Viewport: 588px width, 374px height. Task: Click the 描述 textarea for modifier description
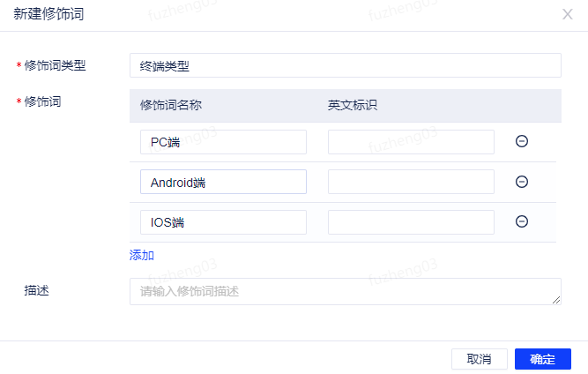[x=346, y=291]
